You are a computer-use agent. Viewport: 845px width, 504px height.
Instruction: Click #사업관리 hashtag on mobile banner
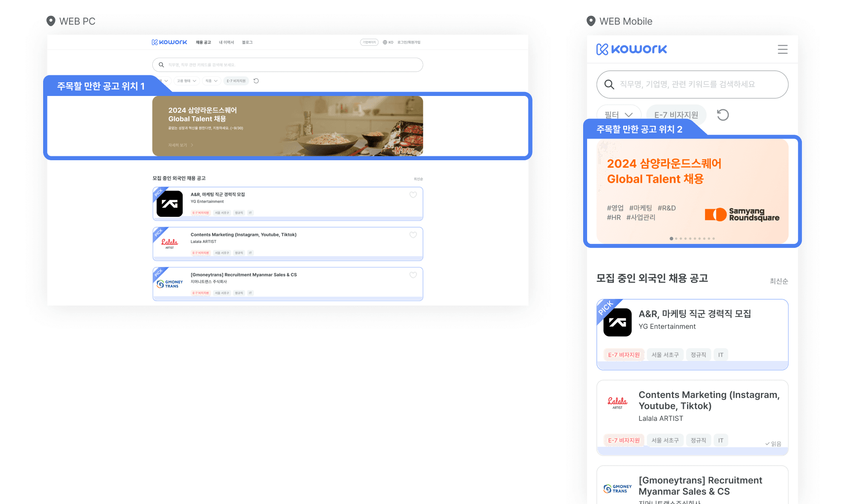point(641,217)
